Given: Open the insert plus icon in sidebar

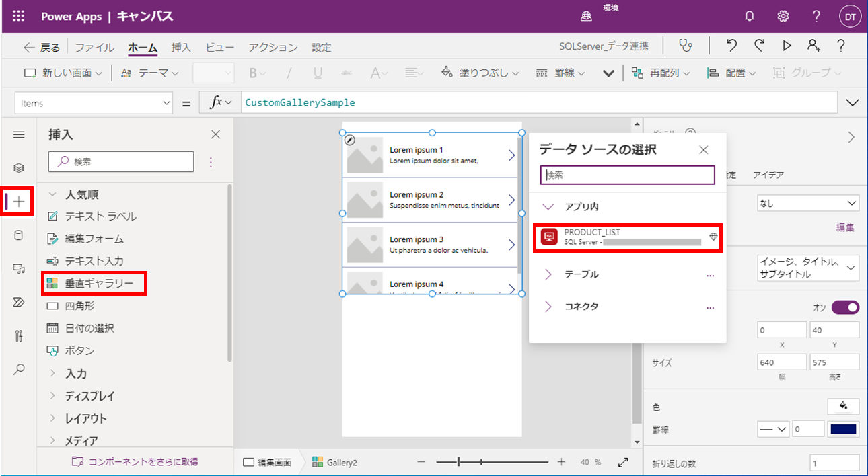Looking at the screenshot, I should [x=19, y=201].
